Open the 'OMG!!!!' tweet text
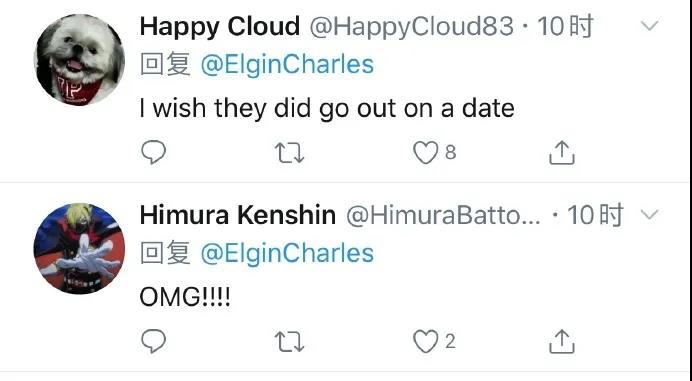The image size is (692, 381). (x=185, y=297)
